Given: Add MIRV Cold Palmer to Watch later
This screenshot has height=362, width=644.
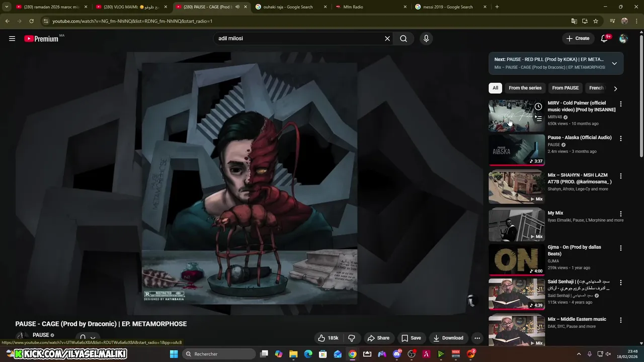Looking at the screenshot, I should pyautogui.click(x=538, y=107).
